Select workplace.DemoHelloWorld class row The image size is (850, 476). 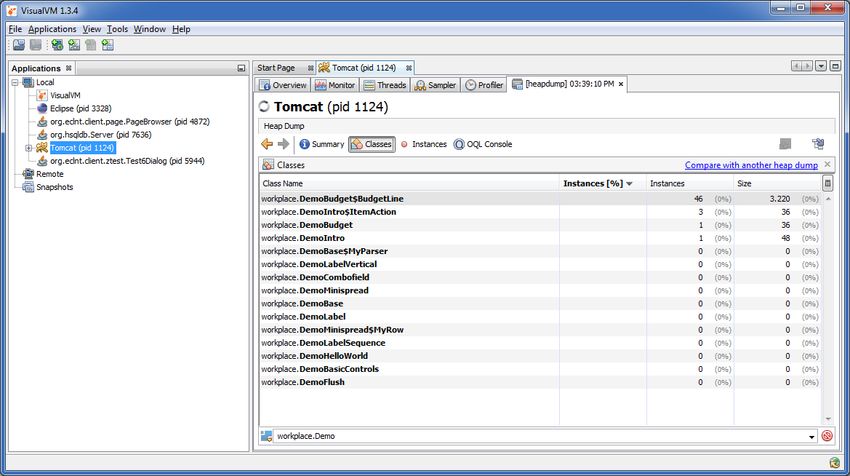pos(540,356)
